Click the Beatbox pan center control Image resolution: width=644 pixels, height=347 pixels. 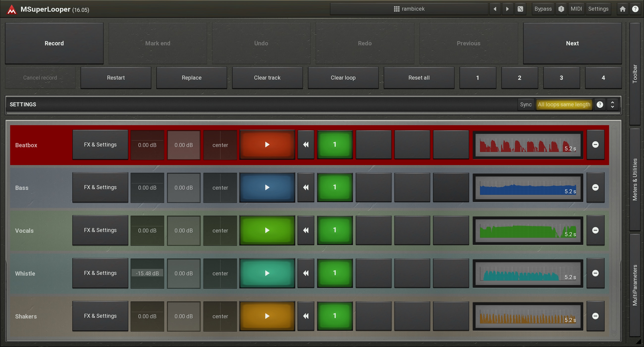pyautogui.click(x=220, y=145)
